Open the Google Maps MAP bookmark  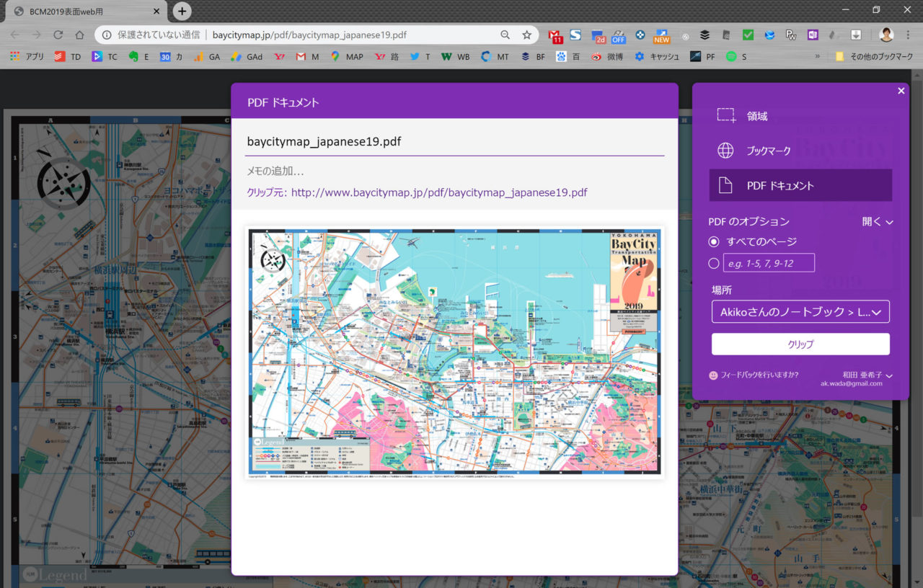(x=347, y=56)
